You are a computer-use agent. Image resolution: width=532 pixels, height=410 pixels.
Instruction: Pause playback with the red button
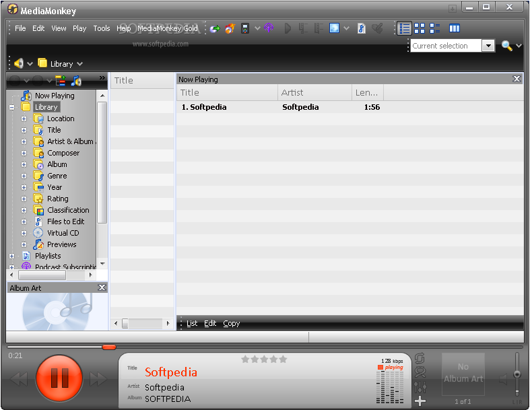(59, 378)
